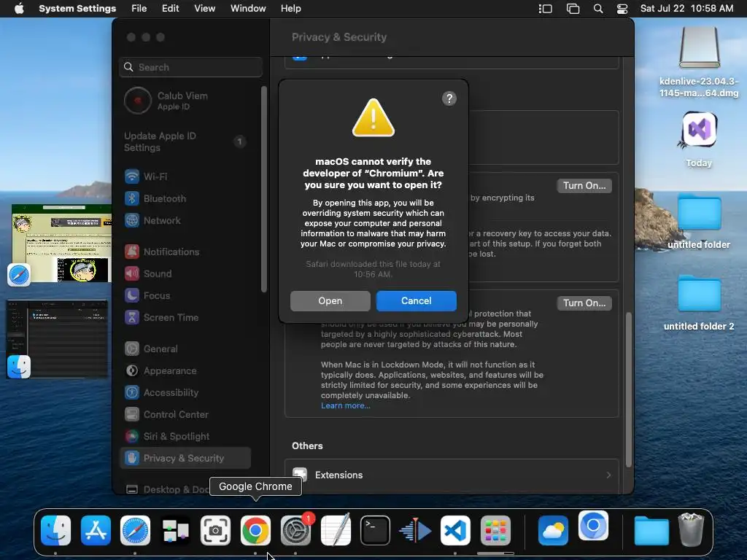Open the Help menu
The image size is (747, 560).
290,9
